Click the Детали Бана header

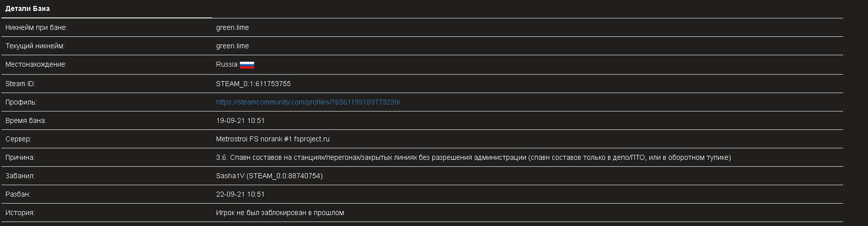[27, 9]
